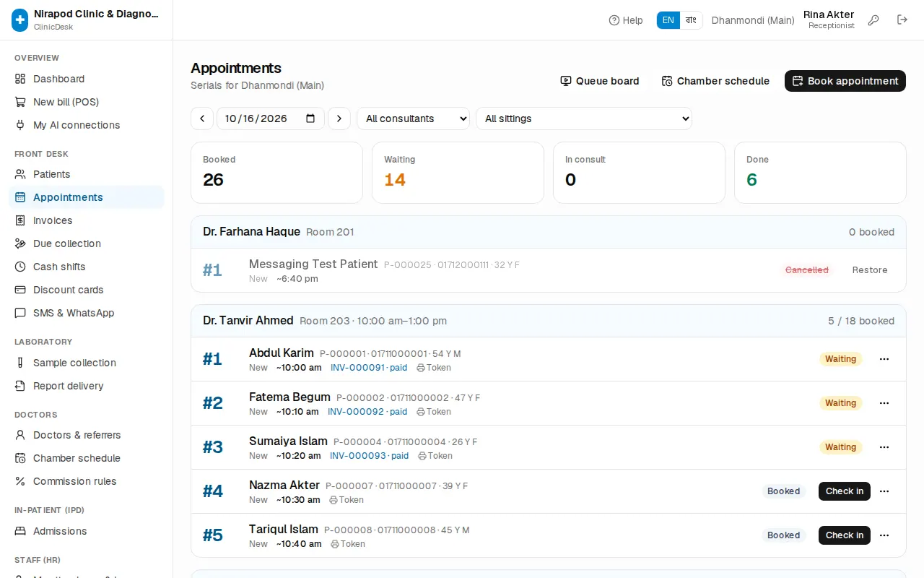Screen dimensions: 924x578
Task: Open Chamber schedule from header buttons
Action: pyautogui.click(x=715, y=81)
